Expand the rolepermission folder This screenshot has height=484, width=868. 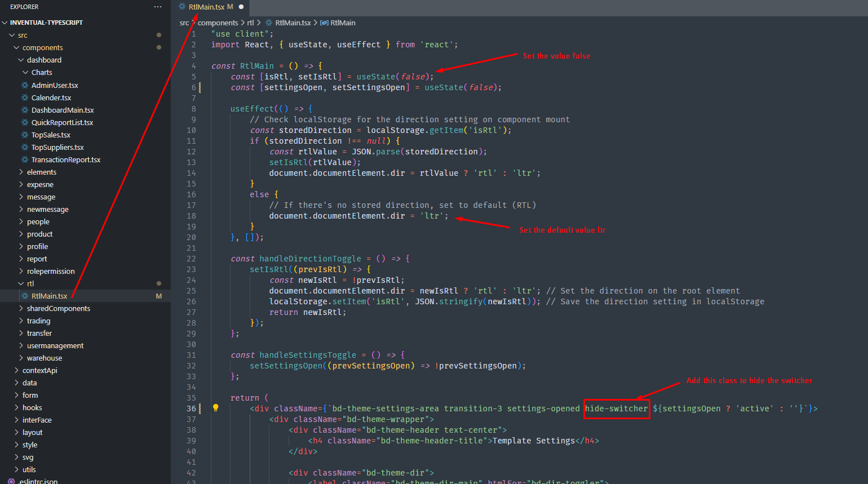(21, 271)
